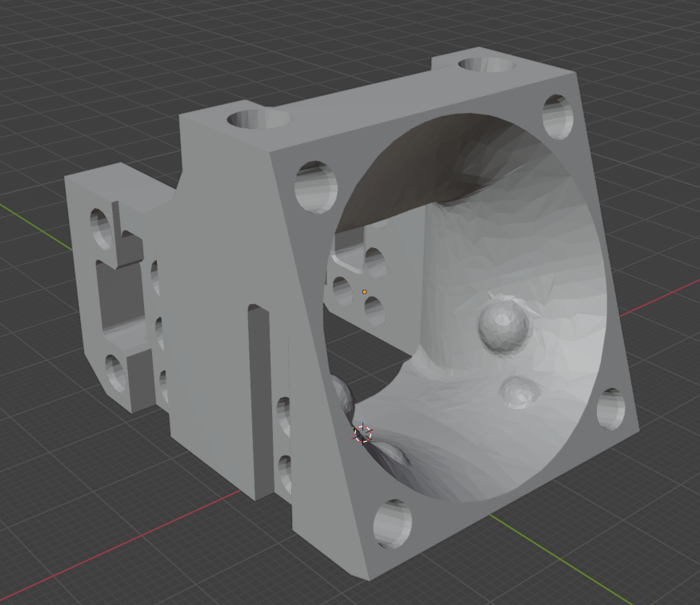This screenshot has width=700, height=605.
Task: Click the orange object origin dot
Action: click(364, 291)
